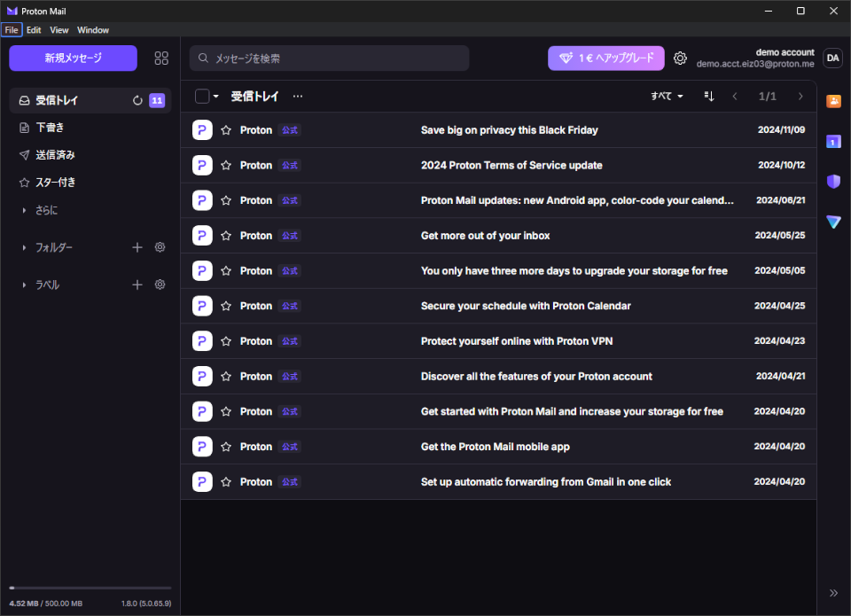Screen dimensions: 851x616
Task: Open settings gear next to upgrade button
Action: click(x=680, y=58)
